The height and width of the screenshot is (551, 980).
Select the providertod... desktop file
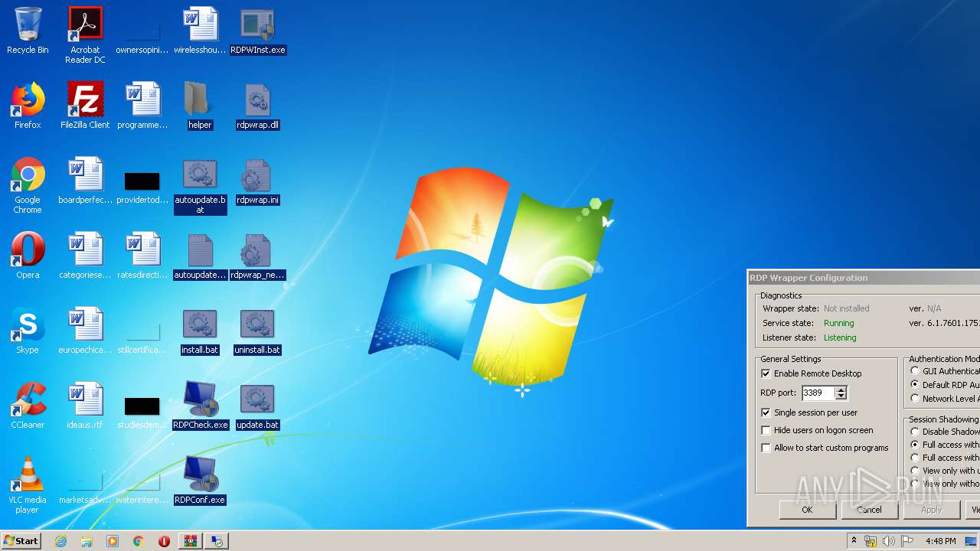(142, 188)
